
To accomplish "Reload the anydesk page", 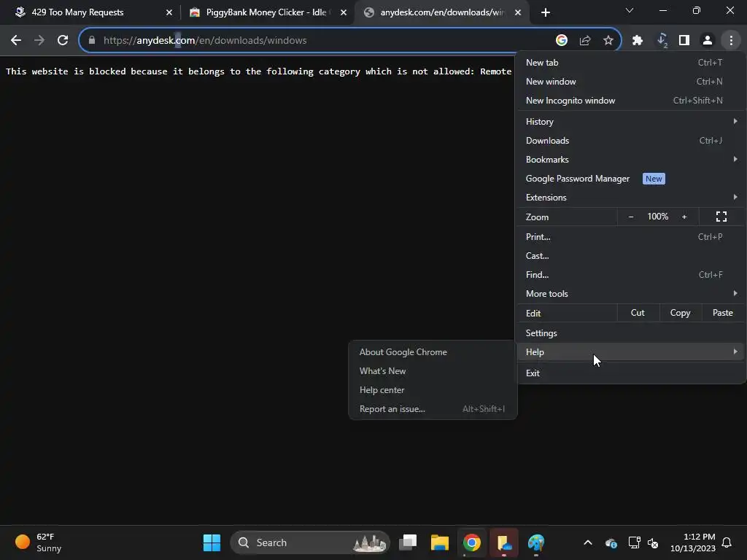I will (63, 41).
